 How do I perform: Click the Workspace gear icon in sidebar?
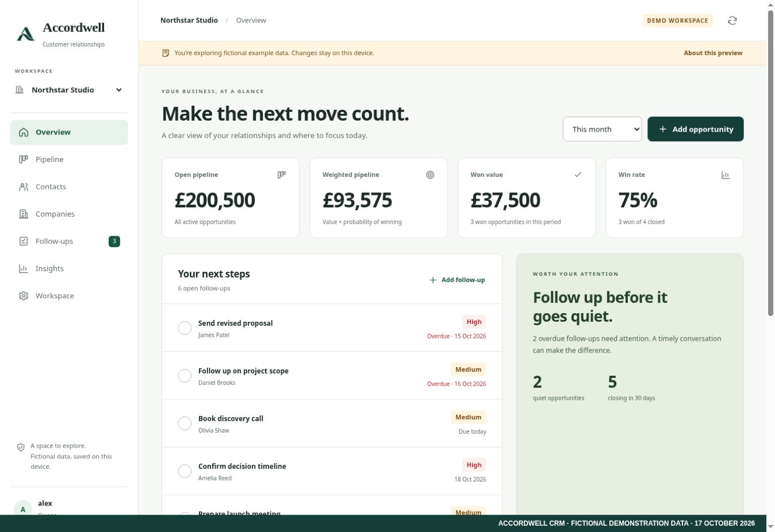[24, 296]
